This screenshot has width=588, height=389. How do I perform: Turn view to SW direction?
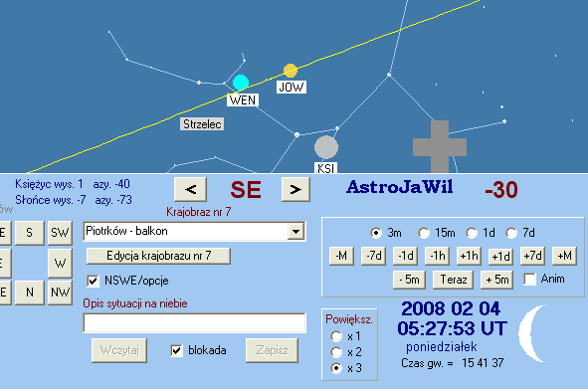60,233
